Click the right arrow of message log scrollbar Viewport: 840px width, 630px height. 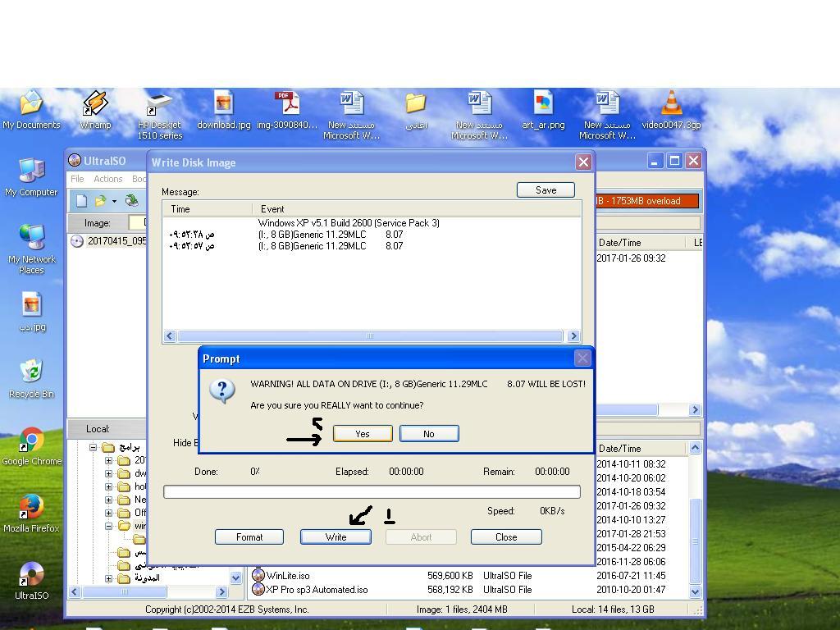(x=573, y=336)
